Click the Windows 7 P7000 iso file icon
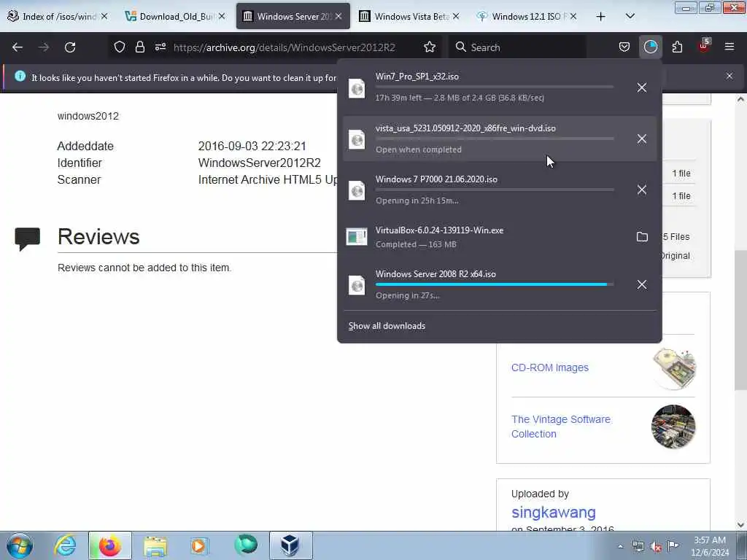 [357, 190]
